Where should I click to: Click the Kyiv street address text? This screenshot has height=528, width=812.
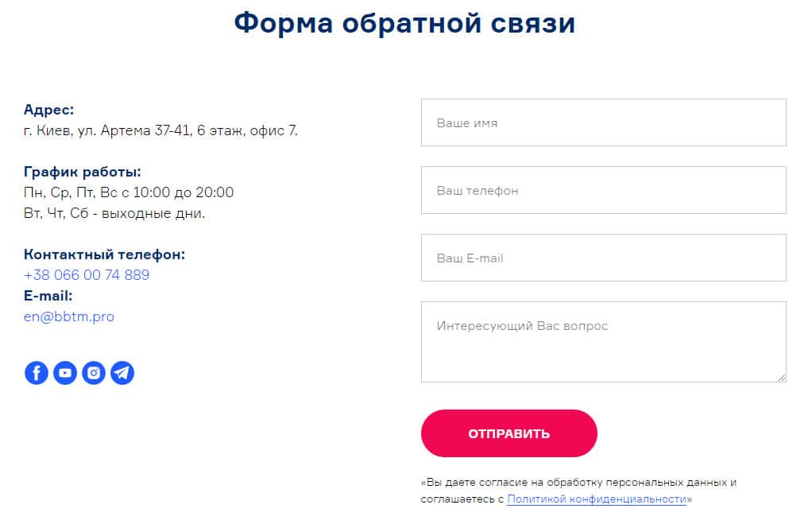click(x=160, y=130)
